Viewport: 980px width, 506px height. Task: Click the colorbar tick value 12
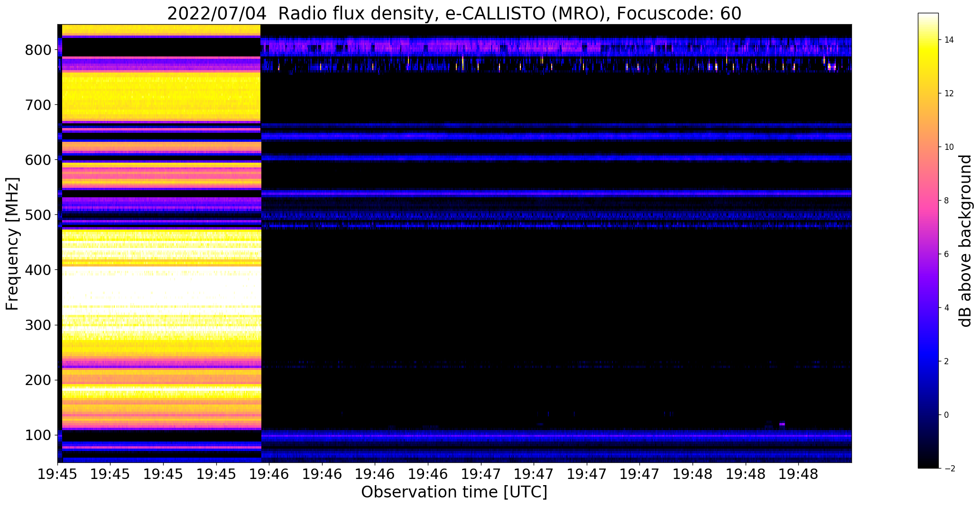coord(949,93)
